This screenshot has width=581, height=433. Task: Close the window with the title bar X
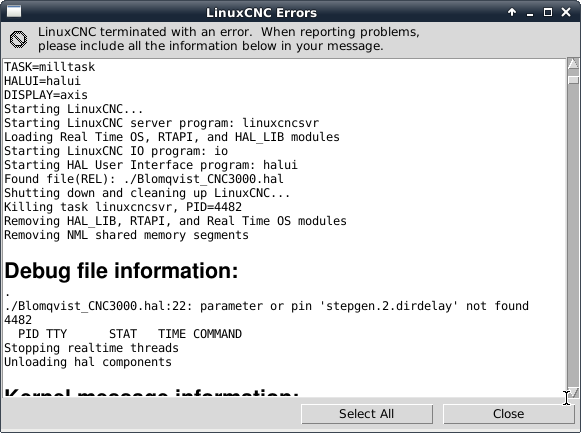coord(566,12)
